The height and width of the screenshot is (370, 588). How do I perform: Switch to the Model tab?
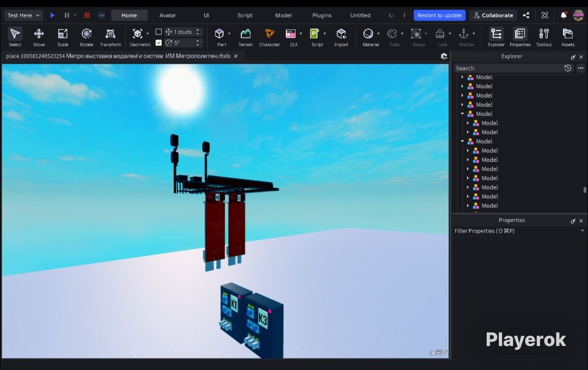283,15
